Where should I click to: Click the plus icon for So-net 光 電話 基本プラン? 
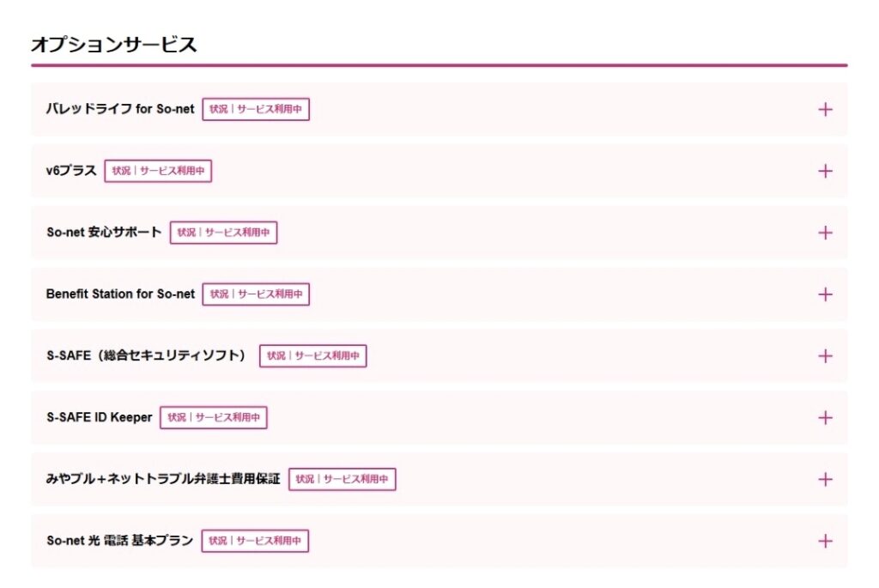point(825,541)
